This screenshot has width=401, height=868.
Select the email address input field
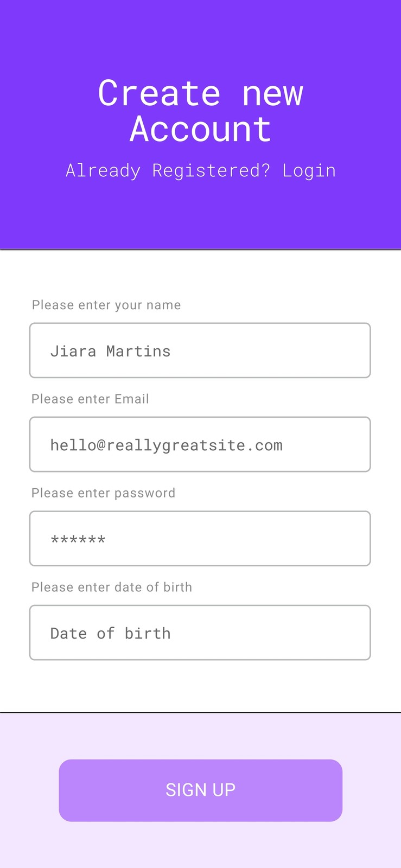200,444
